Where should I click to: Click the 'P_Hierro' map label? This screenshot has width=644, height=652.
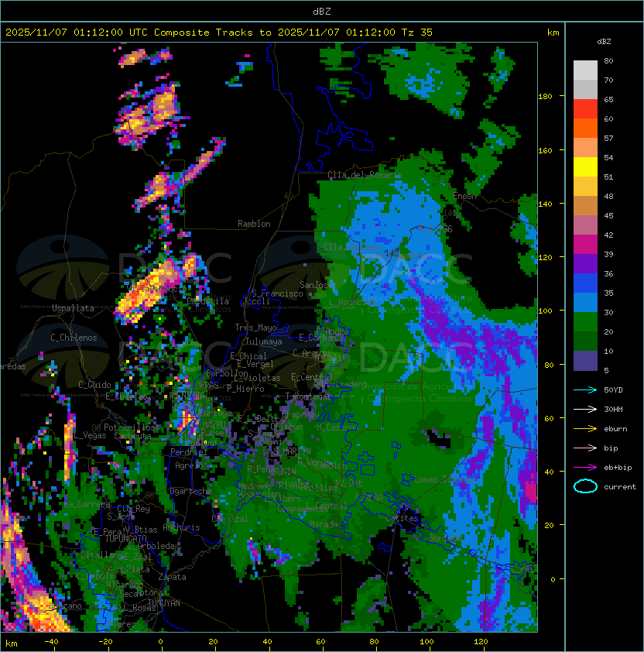[245, 389]
